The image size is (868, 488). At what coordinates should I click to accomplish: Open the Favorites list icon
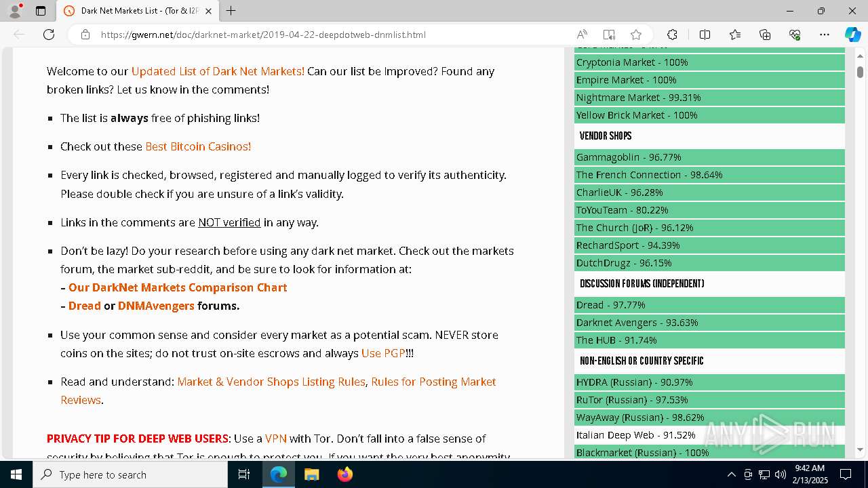pos(735,35)
